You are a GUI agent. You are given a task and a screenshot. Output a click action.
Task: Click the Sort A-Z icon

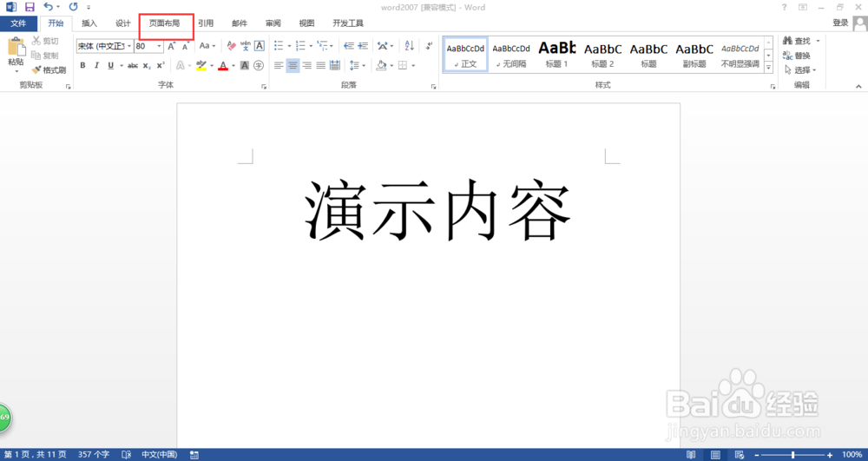pyautogui.click(x=409, y=46)
